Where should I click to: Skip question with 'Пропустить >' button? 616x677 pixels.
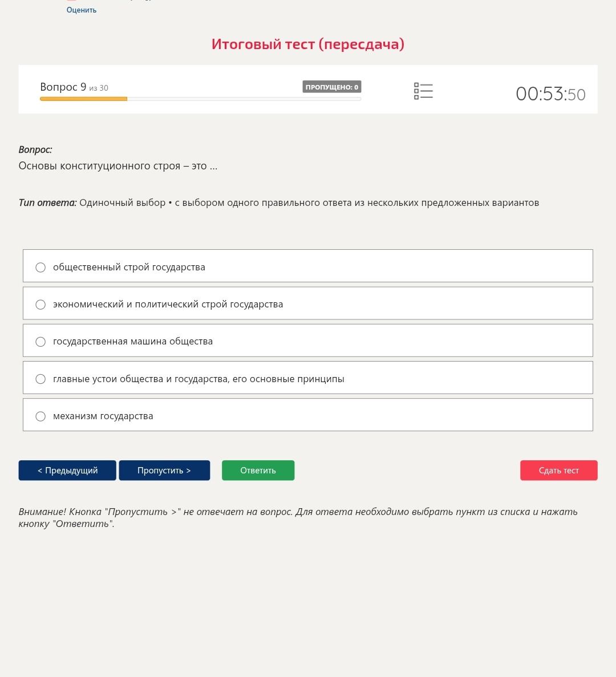point(164,470)
